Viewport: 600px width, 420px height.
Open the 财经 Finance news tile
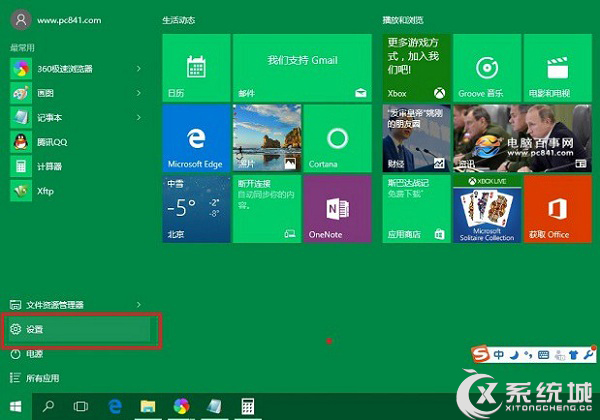416,138
